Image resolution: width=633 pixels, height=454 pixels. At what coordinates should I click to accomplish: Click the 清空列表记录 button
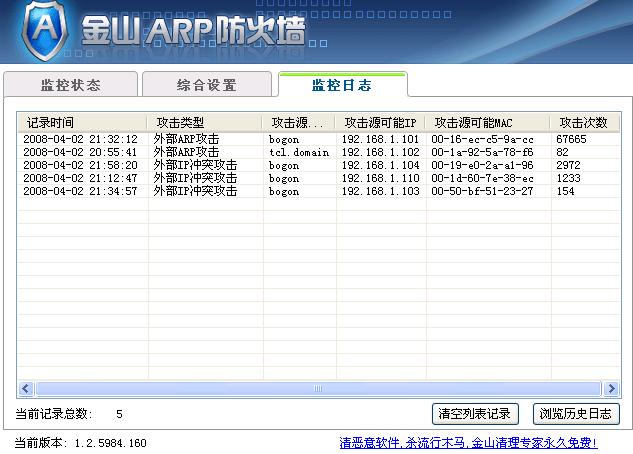click(475, 414)
